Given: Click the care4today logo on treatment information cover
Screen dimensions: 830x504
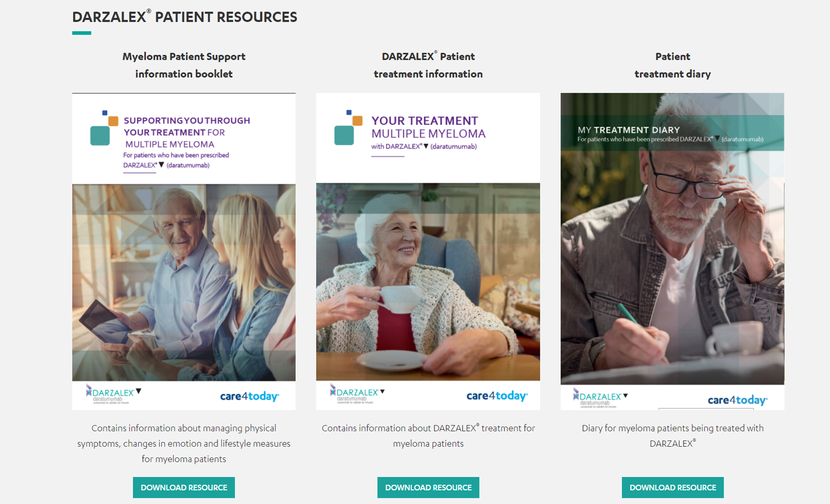Looking at the screenshot, I should [x=497, y=396].
